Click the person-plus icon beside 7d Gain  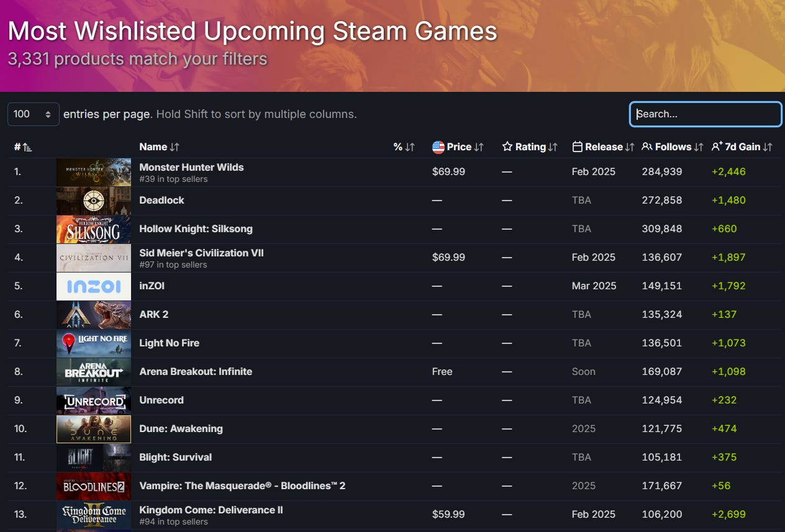[x=717, y=147]
